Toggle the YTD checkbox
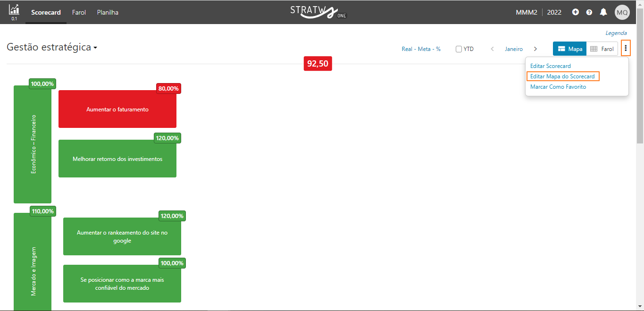Screen dimensions: 644x311 coord(459,49)
